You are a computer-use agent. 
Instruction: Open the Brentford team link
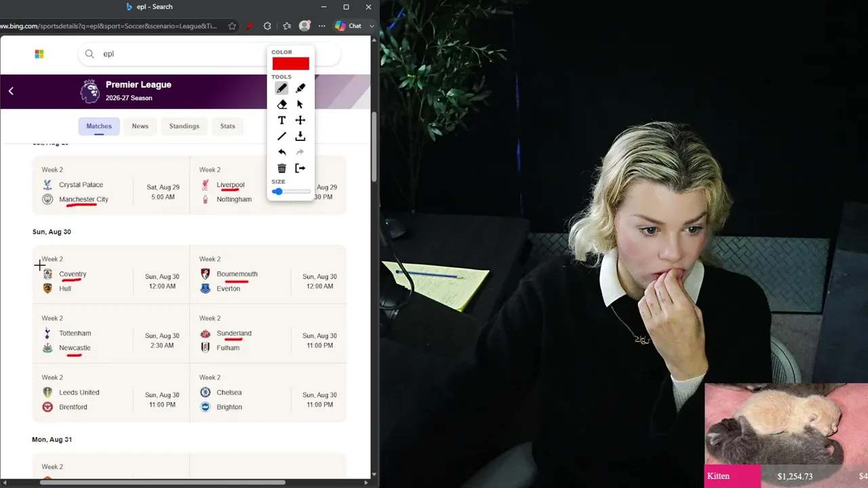click(73, 407)
